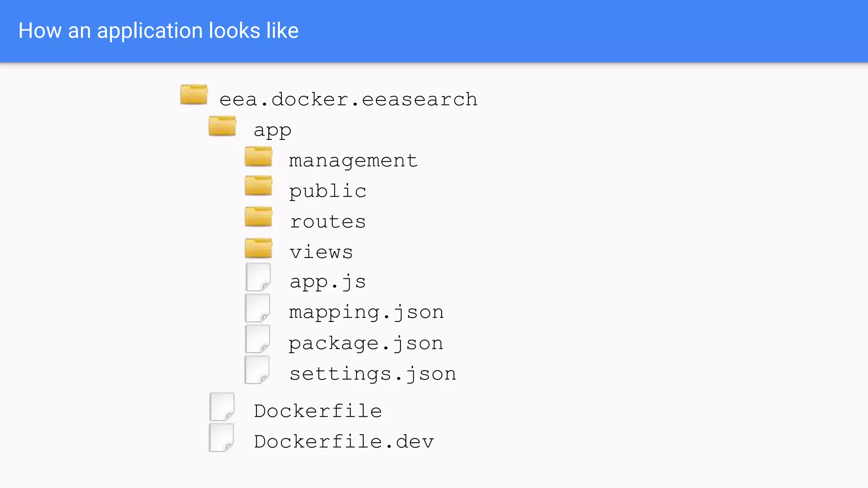Click the mapping.json file icon

tap(258, 308)
